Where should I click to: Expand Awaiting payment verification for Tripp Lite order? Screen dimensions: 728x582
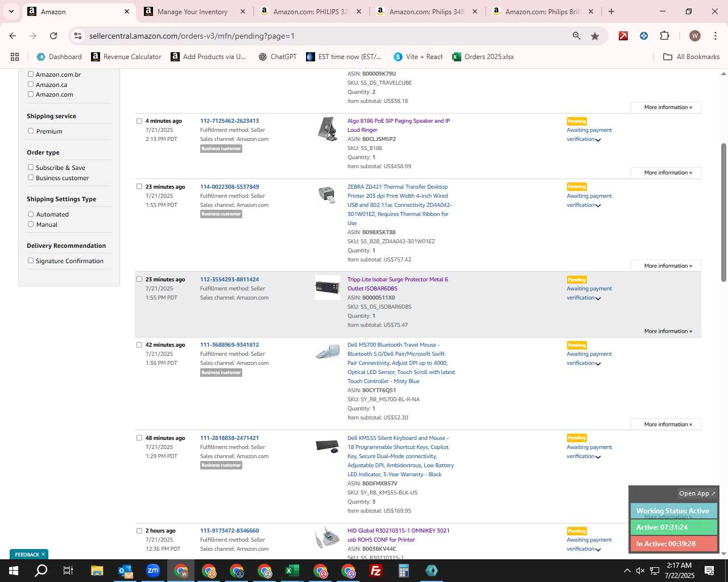(x=598, y=298)
